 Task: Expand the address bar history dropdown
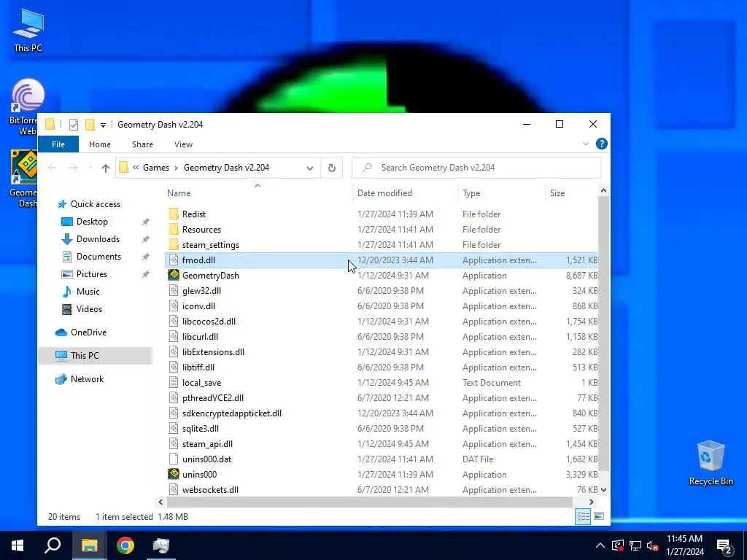309,168
